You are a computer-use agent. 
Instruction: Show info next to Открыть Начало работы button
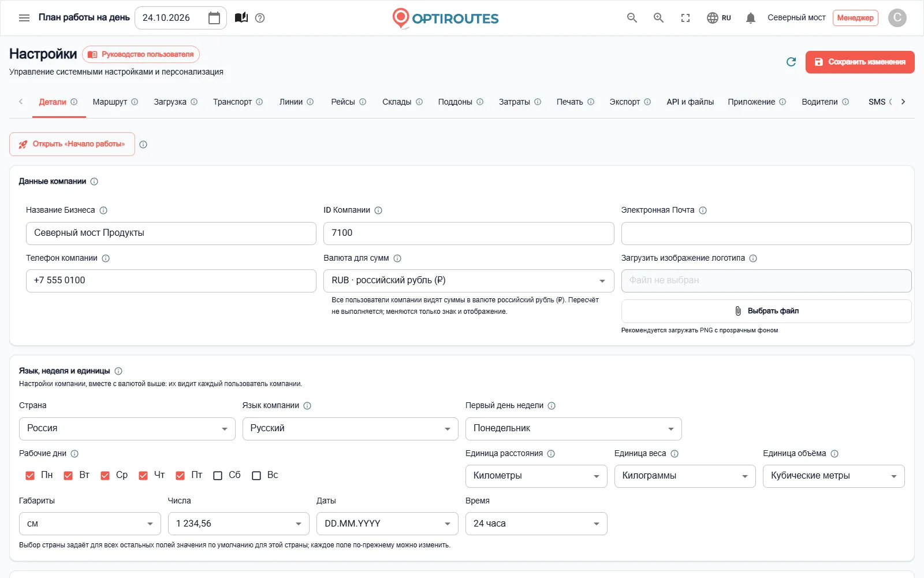[x=143, y=144]
